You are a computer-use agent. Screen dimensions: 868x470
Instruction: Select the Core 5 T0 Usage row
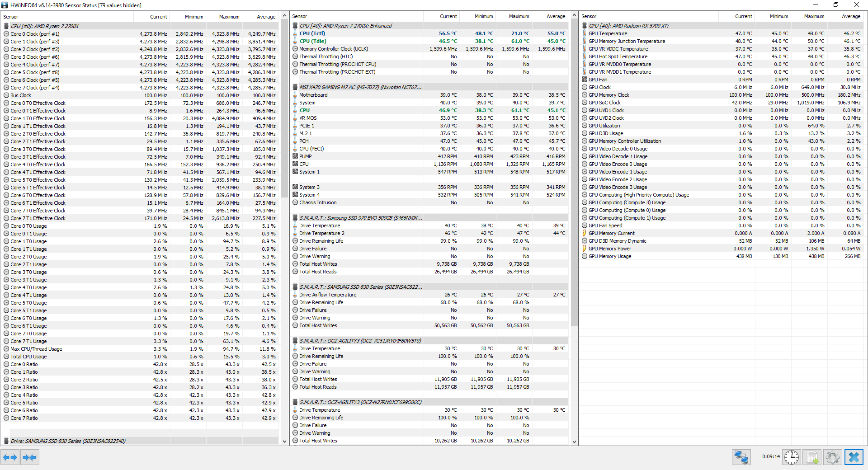point(140,303)
